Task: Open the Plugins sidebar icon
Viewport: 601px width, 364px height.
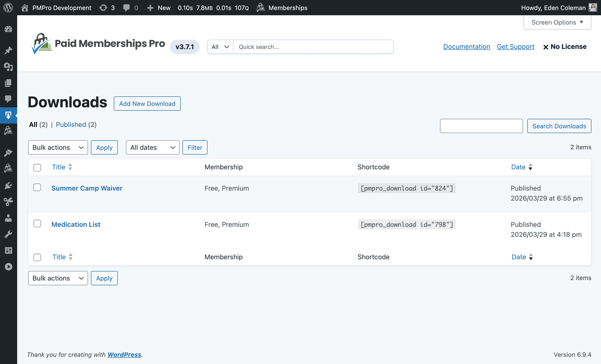Action: (9, 185)
